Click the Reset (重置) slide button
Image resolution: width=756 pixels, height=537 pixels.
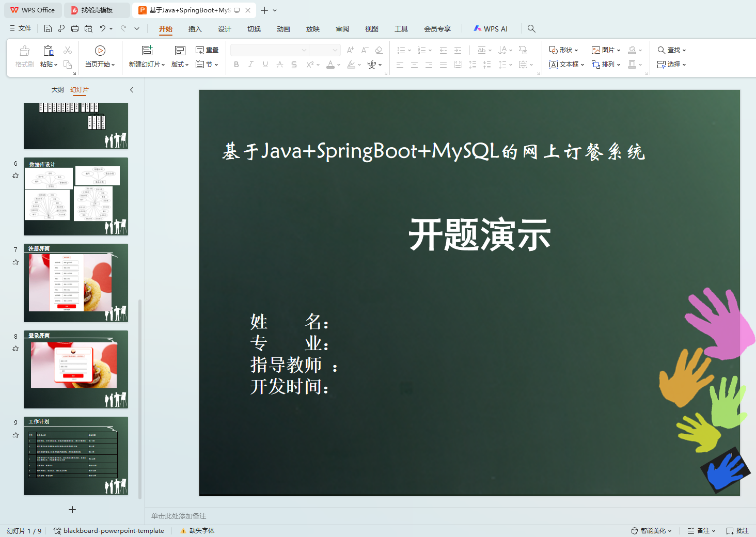point(207,50)
